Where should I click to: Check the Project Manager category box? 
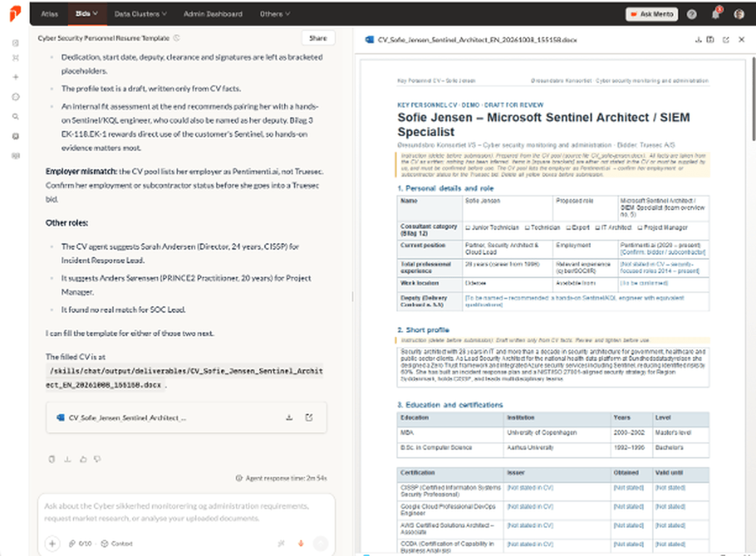[x=639, y=227]
